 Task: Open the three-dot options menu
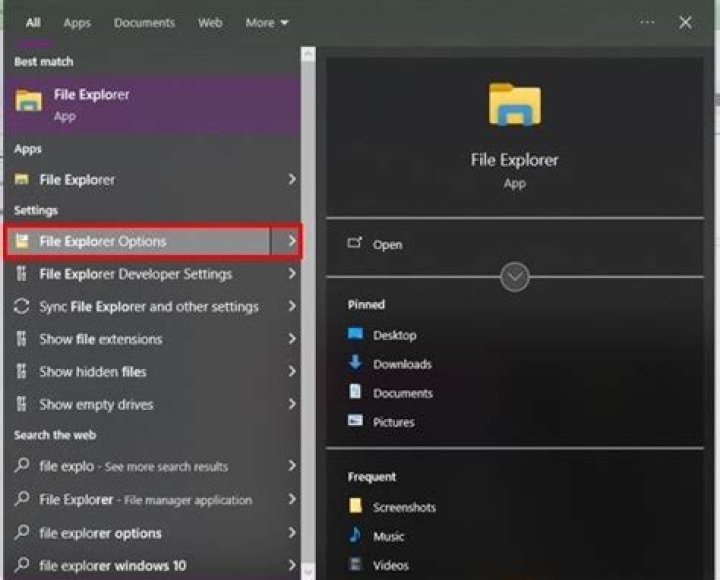point(647,22)
